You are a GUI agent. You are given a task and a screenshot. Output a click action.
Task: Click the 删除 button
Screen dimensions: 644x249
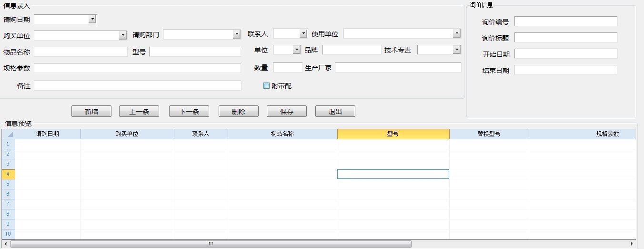pyautogui.click(x=239, y=111)
